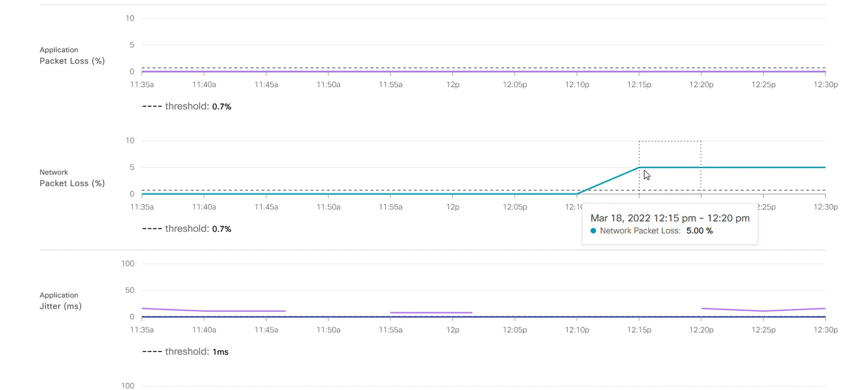Click the dashed threshold legend under Application Packet Loss
The height and width of the screenshot is (390, 868).
coord(187,106)
